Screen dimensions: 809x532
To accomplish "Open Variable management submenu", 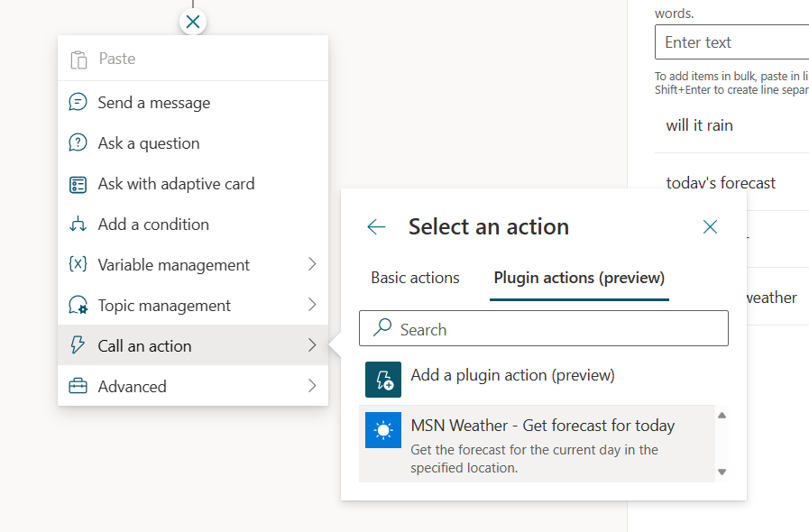I will 193,264.
